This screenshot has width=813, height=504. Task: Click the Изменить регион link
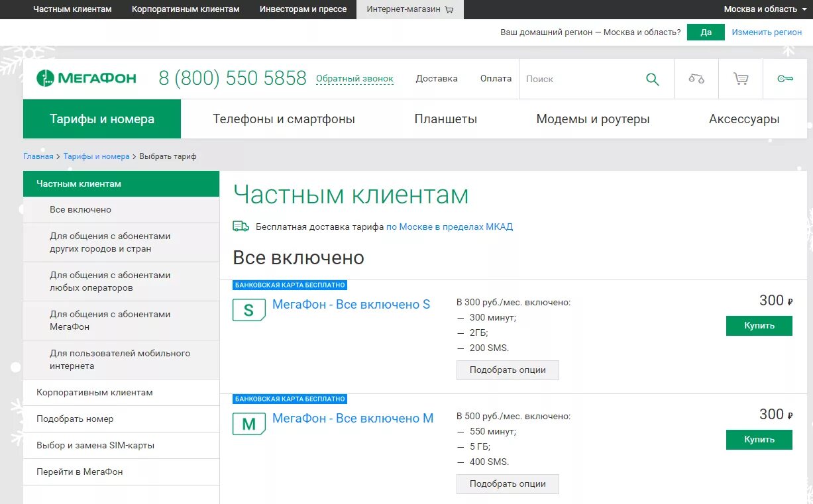(767, 32)
